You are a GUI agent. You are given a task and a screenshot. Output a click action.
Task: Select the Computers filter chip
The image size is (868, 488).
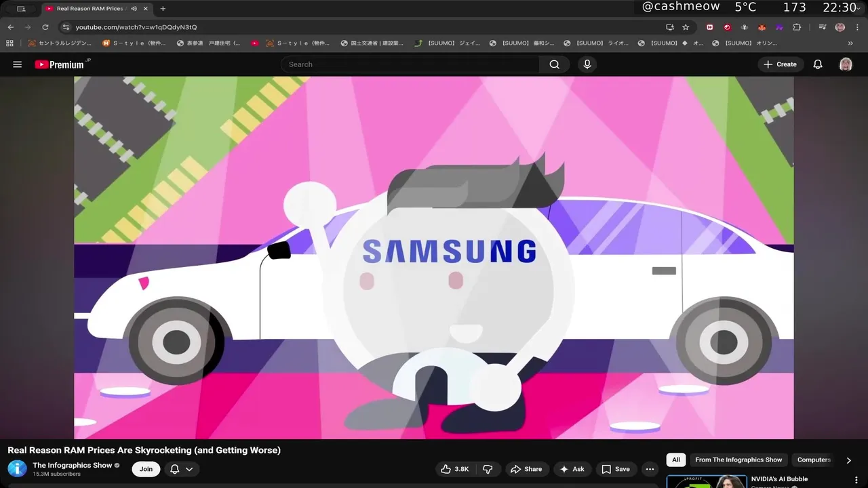(x=814, y=460)
